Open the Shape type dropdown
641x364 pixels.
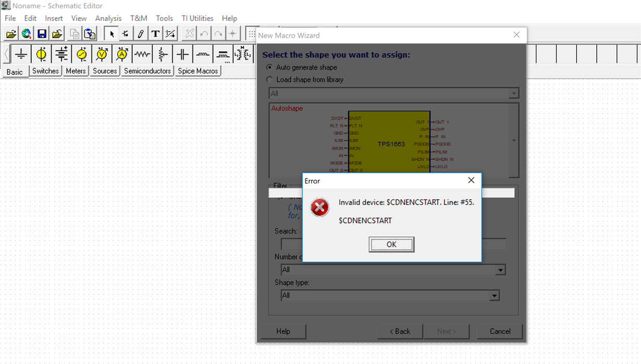(495, 295)
